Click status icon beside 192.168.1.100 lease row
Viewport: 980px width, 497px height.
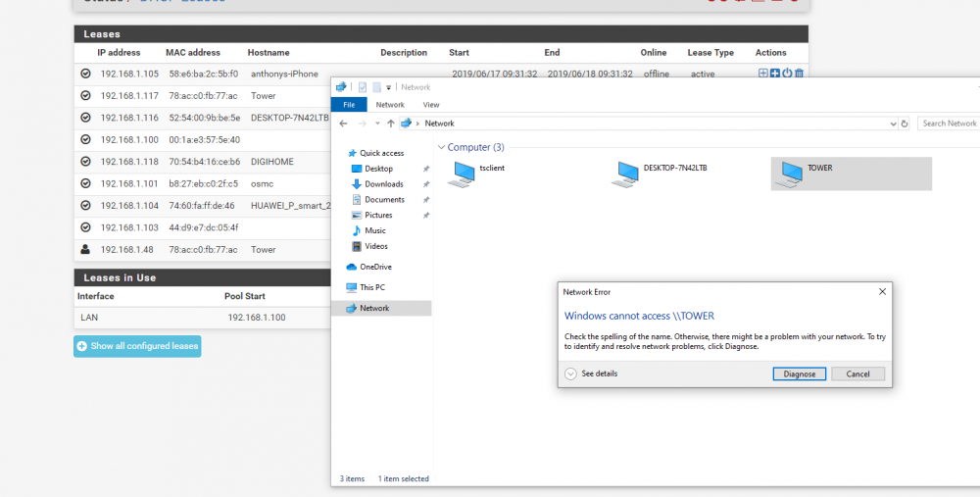coord(85,139)
